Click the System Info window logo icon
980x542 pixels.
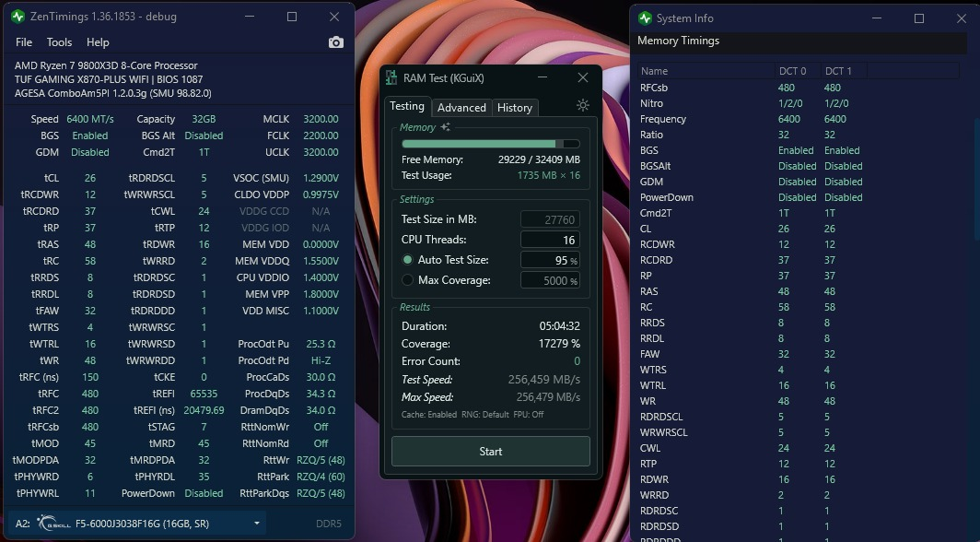coord(645,18)
